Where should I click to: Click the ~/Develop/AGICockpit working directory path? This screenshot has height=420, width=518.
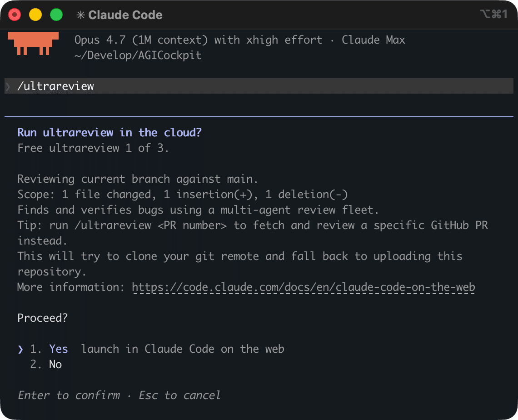pyautogui.click(x=138, y=55)
